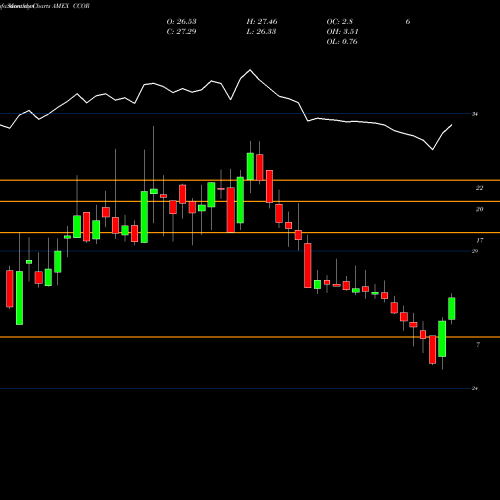The height and width of the screenshot is (500, 500).
Task: Click the lone '6' value in header
Action: click(408, 22)
